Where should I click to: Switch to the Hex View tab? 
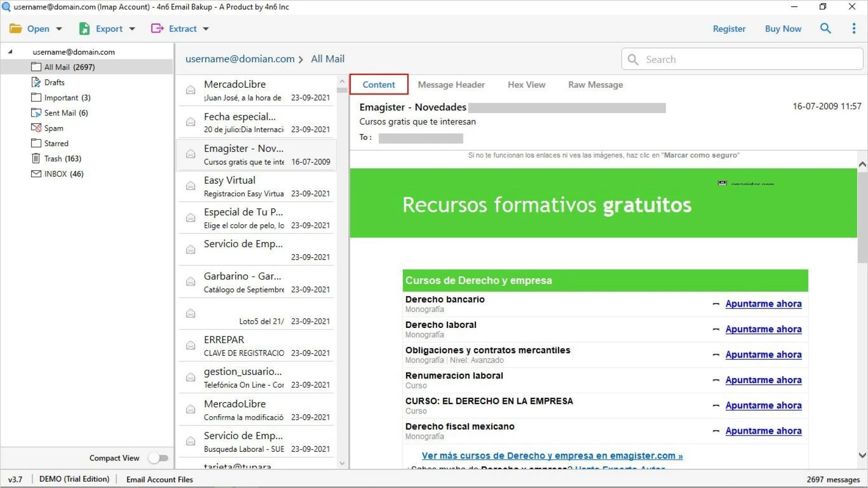tap(526, 85)
